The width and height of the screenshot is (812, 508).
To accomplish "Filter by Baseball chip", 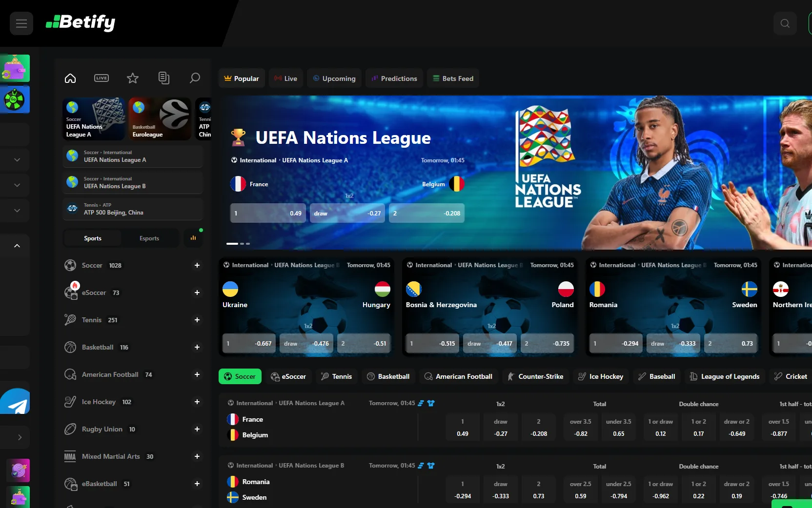I will (657, 376).
